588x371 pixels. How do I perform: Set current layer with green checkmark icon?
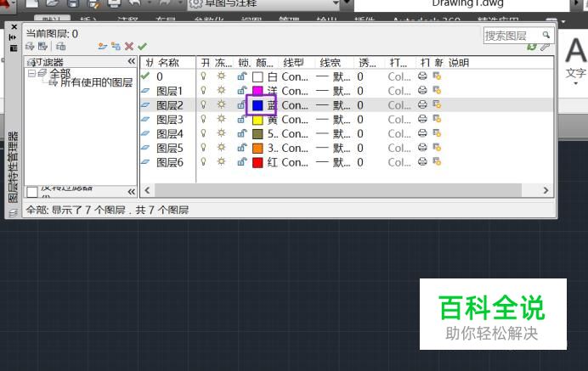(142, 47)
